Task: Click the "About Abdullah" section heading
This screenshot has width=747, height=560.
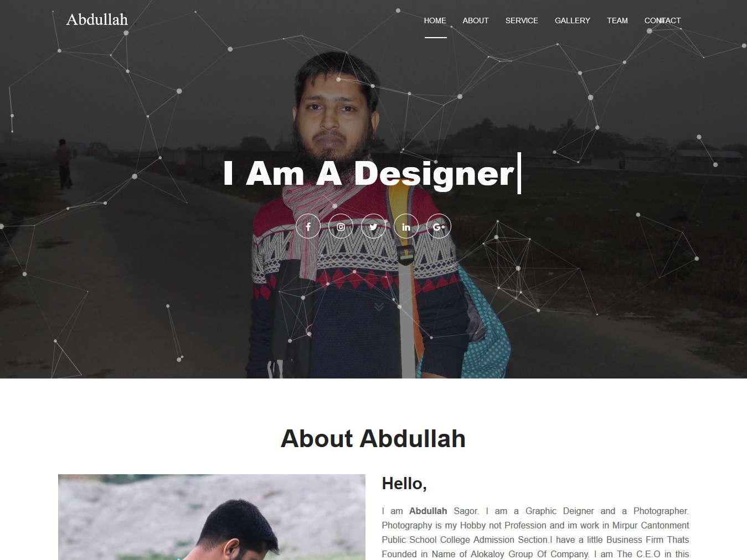Action: (x=373, y=439)
